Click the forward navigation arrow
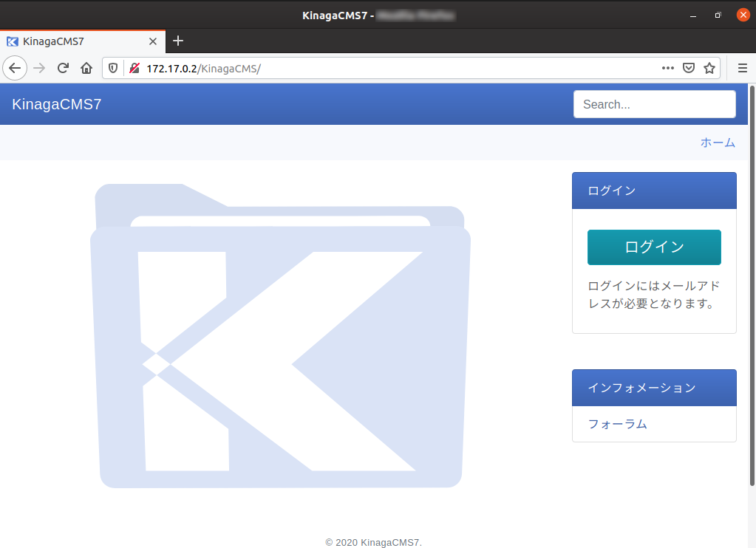 pos(39,68)
